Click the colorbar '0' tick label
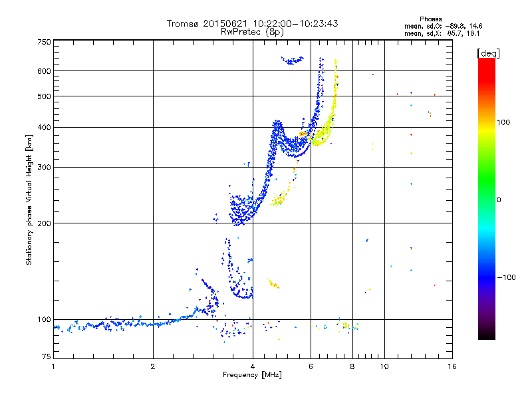 (498, 199)
